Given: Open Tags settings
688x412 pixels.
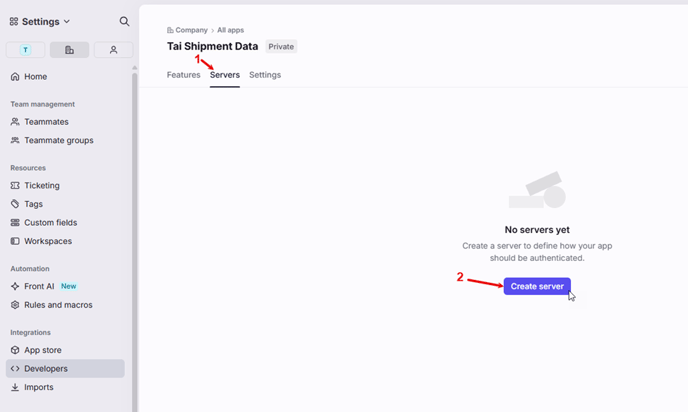Looking at the screenshot, I should pyautogui.click(x=33, y=204).
